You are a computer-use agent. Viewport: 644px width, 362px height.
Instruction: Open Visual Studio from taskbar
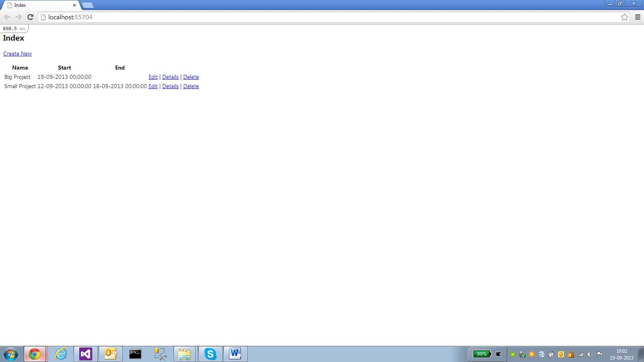click(86, 354)
